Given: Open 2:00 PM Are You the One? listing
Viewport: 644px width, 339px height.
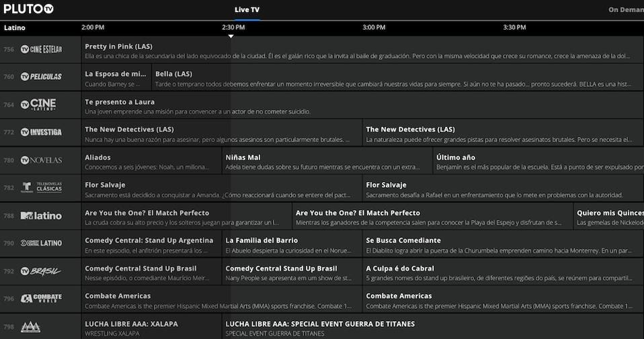Looking at the screenshot, I should click(x=186, y=215).
